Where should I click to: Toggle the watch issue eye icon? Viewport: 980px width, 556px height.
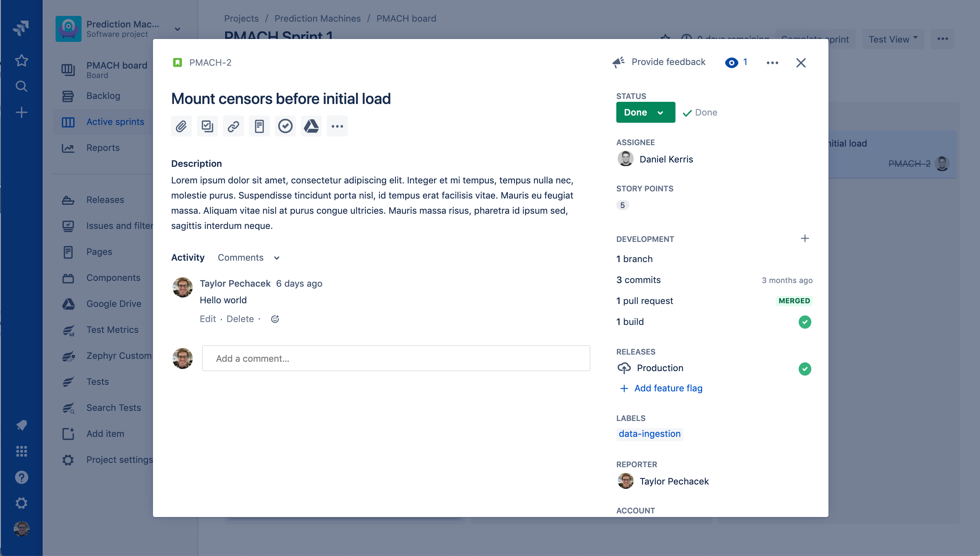[x=731, y=62]
